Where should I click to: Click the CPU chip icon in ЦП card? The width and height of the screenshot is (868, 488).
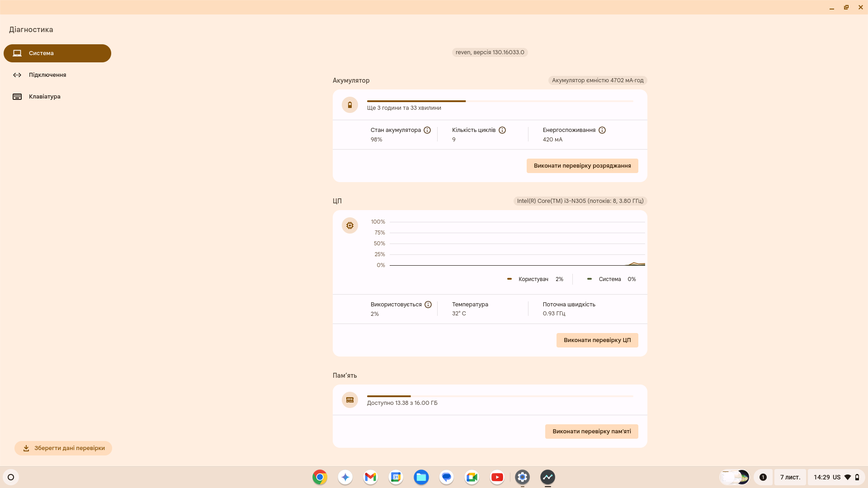click(x=349, y=225)
